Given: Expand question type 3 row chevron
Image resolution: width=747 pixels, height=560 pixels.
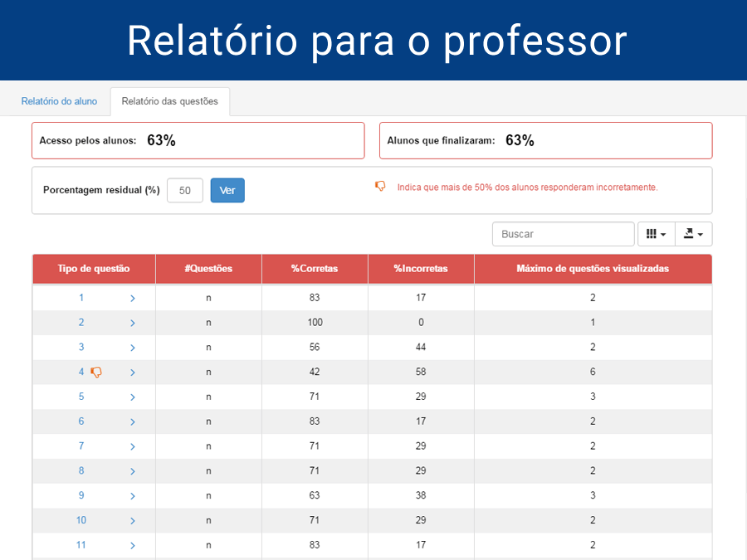Looking at the screenshot, I should [x=133, y=348].
